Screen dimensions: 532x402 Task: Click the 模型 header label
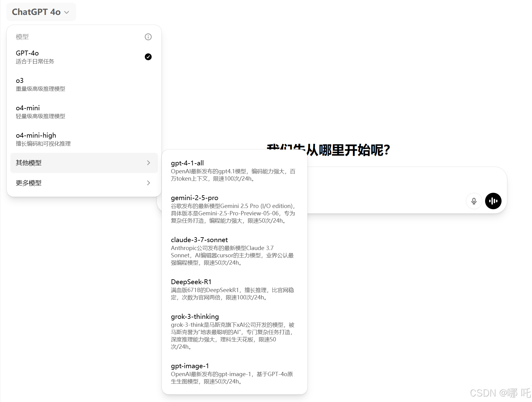(22, 37)
